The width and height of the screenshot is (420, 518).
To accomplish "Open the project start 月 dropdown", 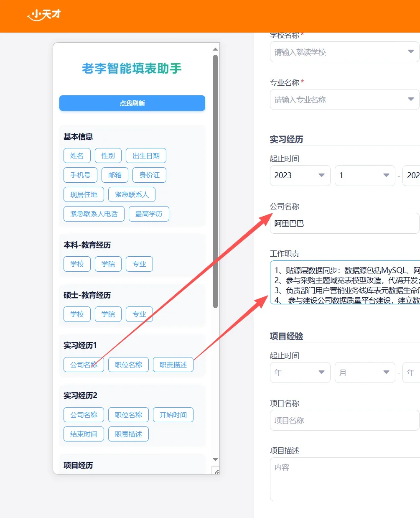I will coord(365,373).
